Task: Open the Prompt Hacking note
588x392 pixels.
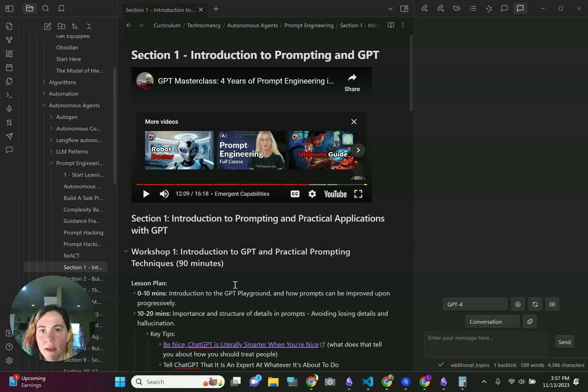Action: (x=83, y=233)
